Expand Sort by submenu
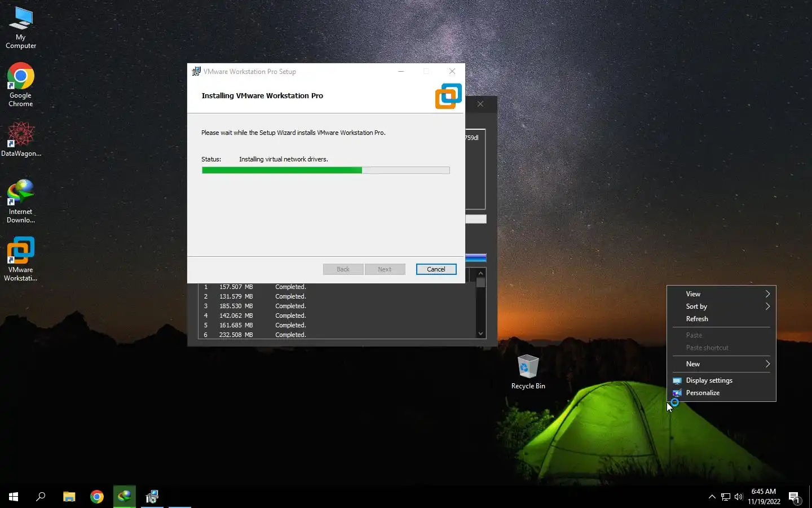 click(x=721, y=306)
